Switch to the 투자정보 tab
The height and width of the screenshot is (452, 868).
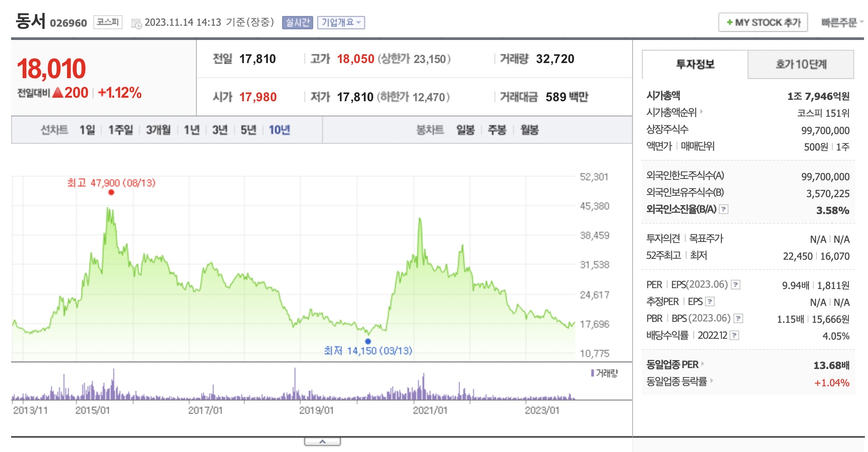pos(695,64)
